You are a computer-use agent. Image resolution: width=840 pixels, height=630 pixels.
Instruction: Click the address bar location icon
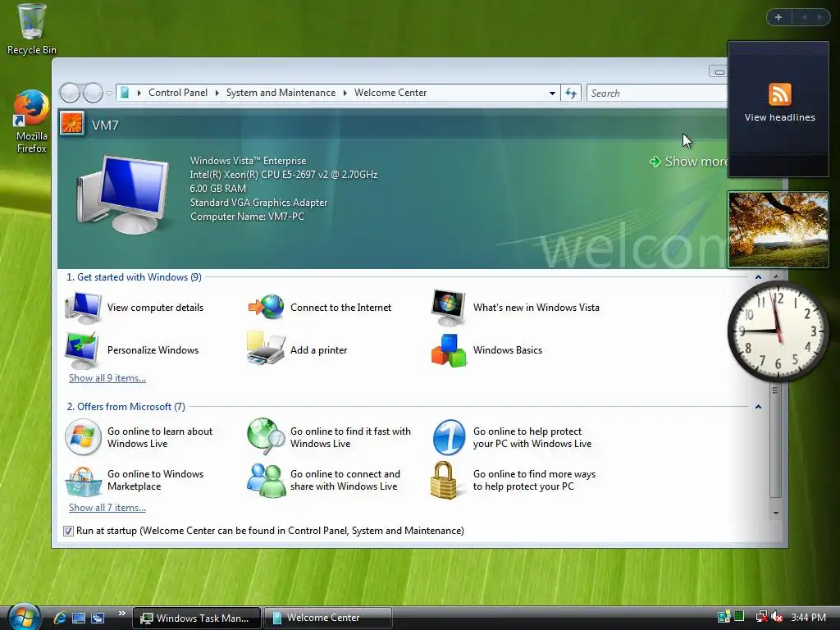pyautogui.click(x=125, y=93)
